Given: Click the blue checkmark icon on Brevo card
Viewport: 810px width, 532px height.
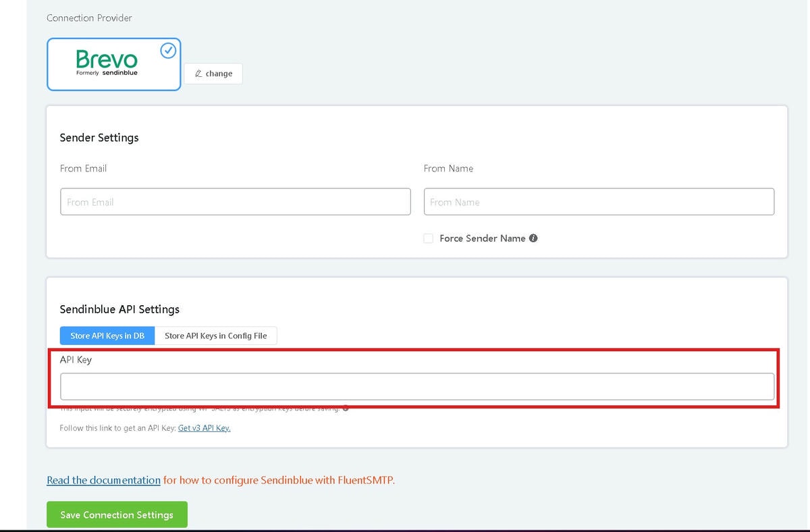Looking at the screenshot, I should click(167, 51).
